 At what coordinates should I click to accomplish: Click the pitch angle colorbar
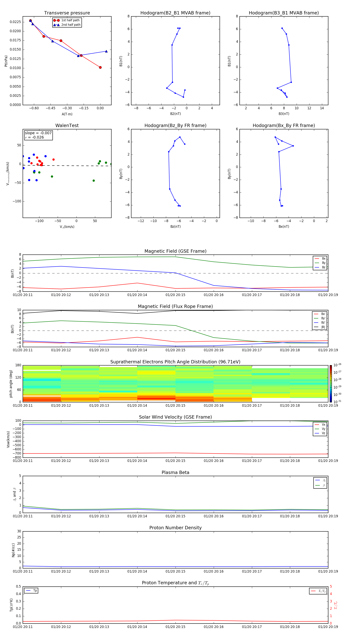click(x=331, y=383)
